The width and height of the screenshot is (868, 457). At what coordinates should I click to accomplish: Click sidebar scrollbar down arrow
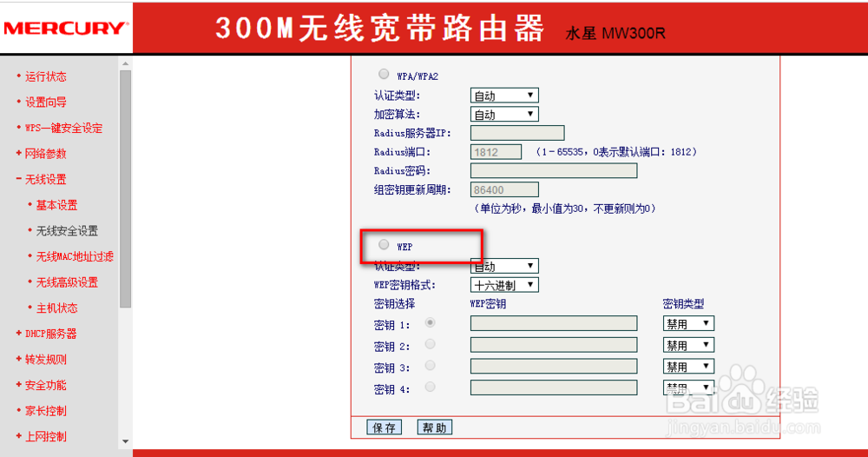click(125, 441)
